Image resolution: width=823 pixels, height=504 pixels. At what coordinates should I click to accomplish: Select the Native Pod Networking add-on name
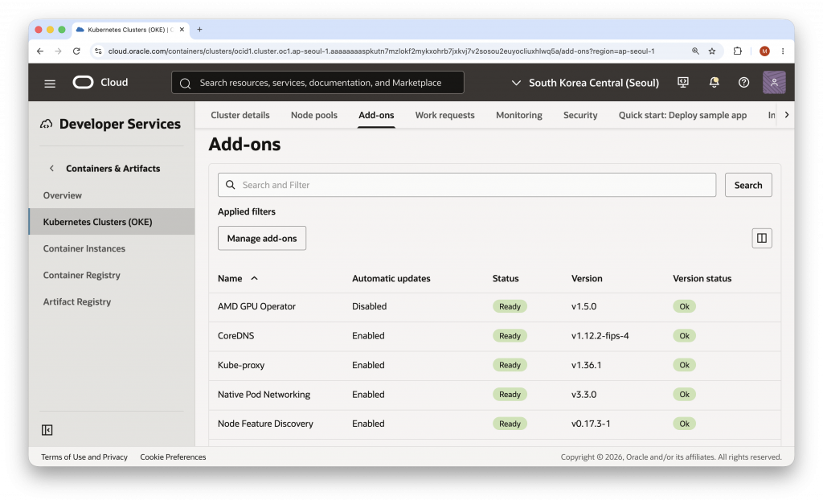(x=264, y=394)
